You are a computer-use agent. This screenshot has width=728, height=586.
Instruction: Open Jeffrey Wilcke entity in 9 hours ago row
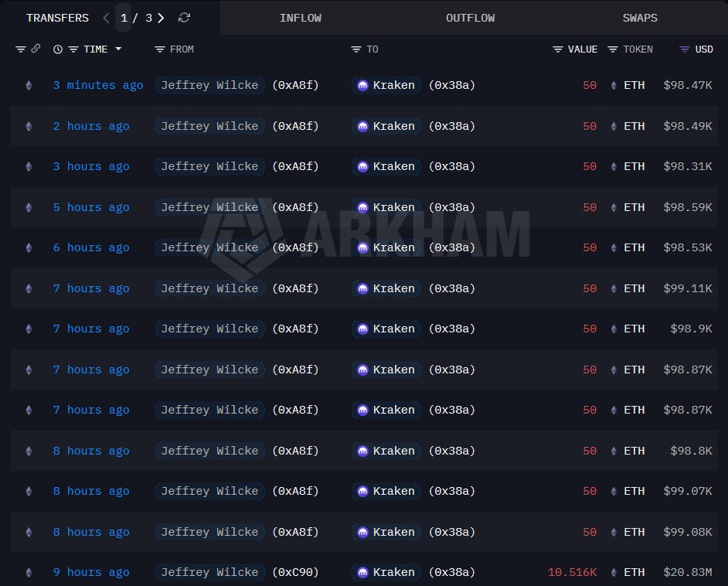click(x=210, y=573)
